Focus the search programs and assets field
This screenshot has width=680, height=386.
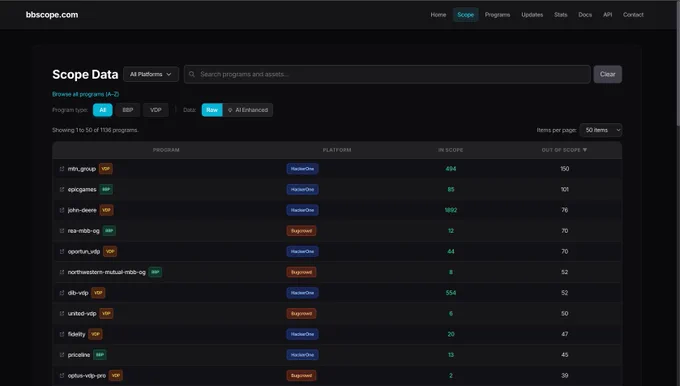[387, 74]
